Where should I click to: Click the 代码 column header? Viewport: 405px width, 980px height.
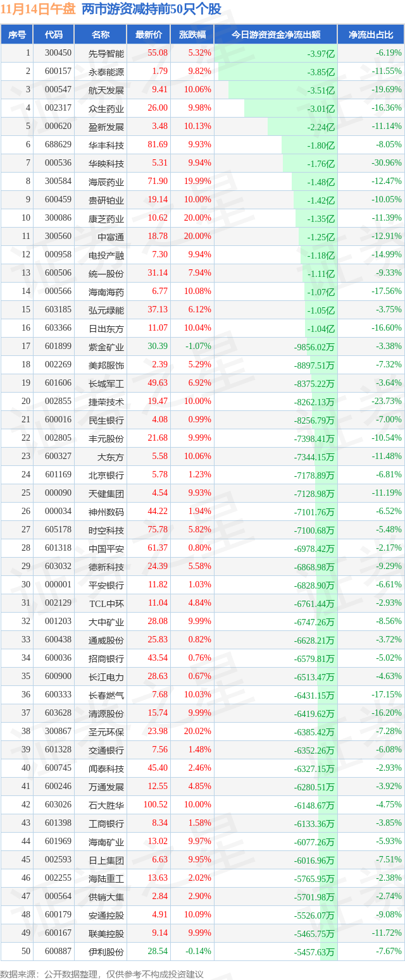[54, 35]
